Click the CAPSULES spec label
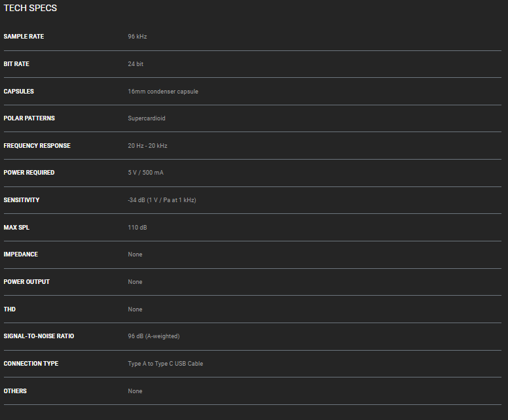 point(18,92)
